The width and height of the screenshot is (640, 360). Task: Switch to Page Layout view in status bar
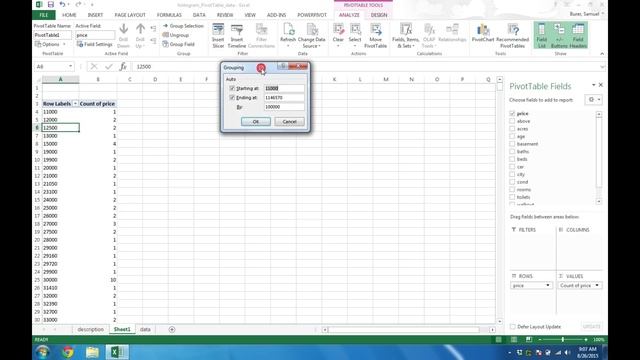(514, 340)
